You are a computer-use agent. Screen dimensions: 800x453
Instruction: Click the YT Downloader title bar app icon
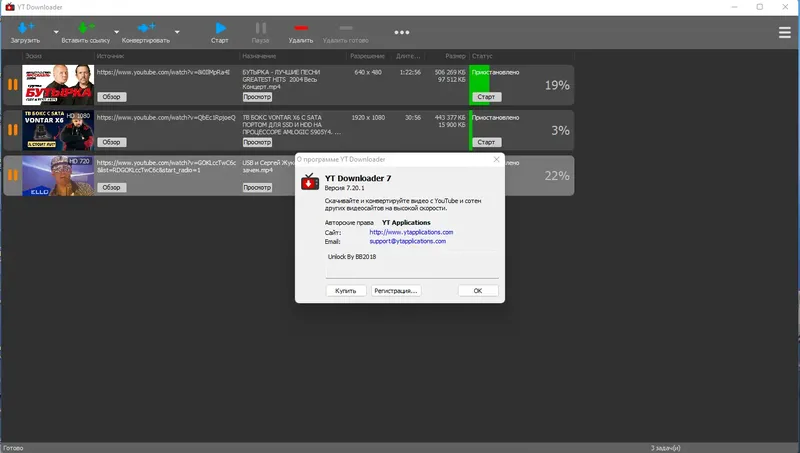[10, 7]
